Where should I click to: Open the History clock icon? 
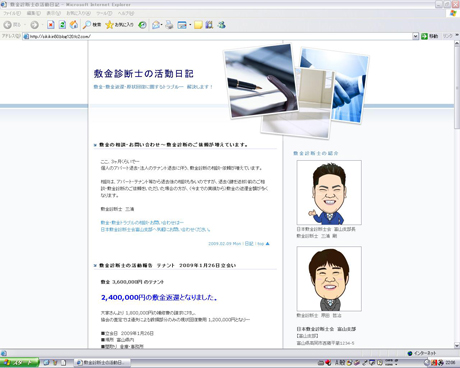pyautogui.click(x=142, y=25)
